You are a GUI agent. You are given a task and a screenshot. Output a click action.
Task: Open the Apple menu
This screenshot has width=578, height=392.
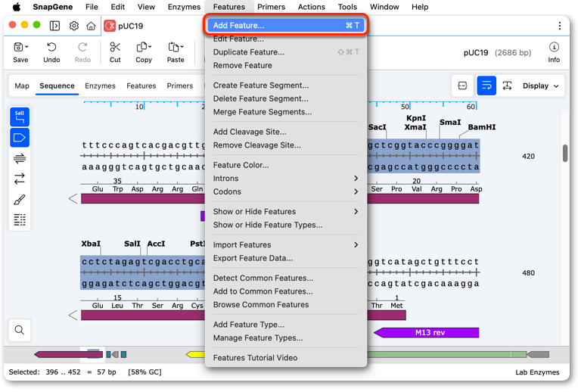pyautogui.click(x=16, y=7)
